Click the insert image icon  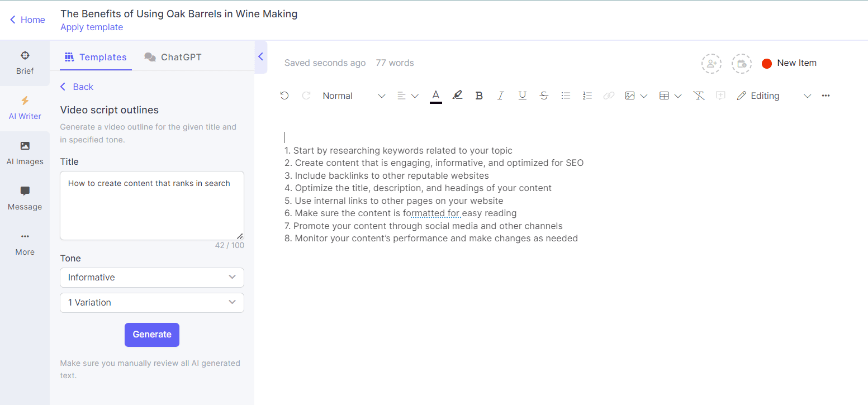[630, 96]
